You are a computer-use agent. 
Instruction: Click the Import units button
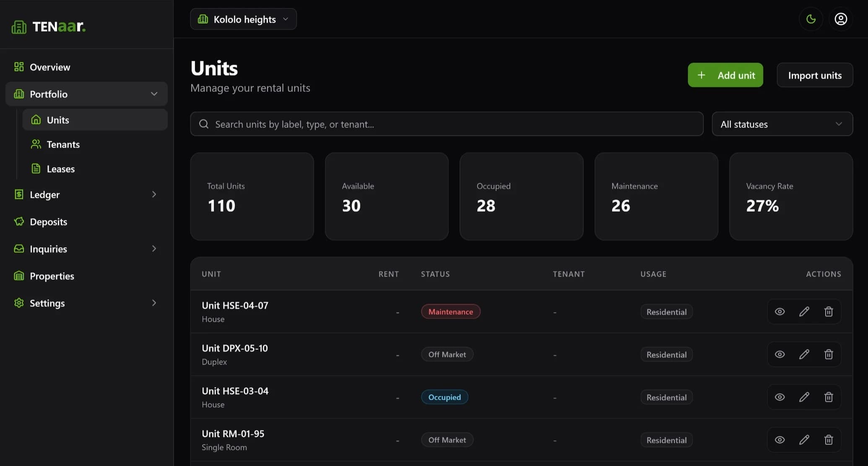click(x=814, y=75)
